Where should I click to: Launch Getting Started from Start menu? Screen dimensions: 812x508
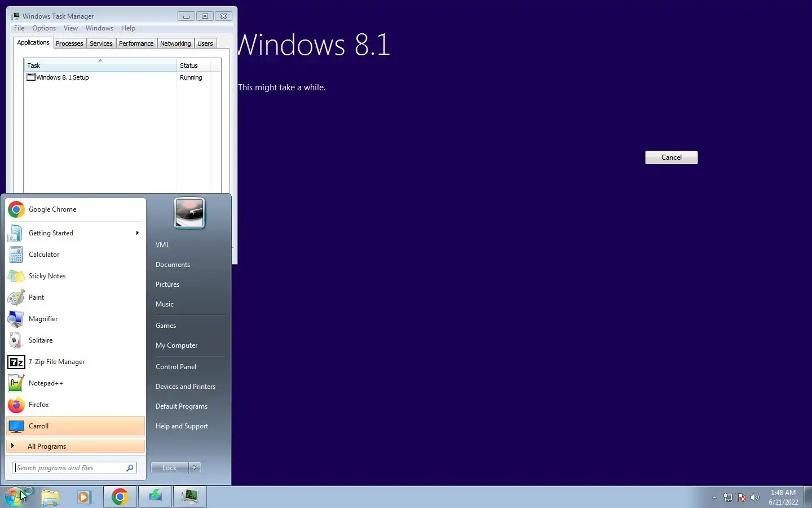tap(76, 233)
